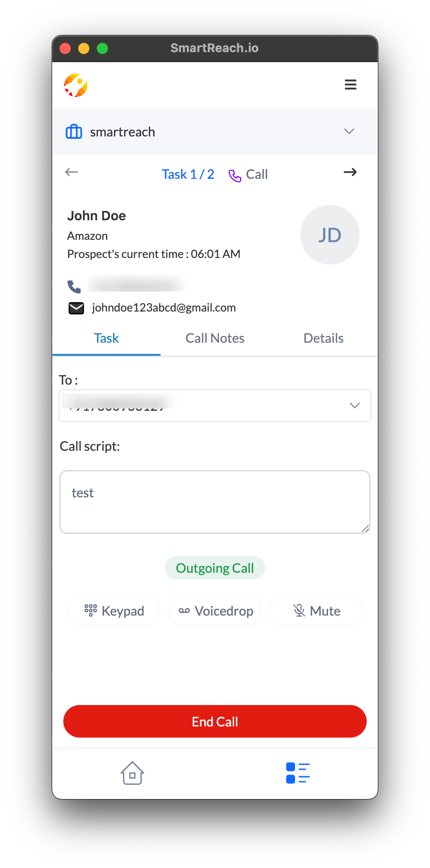The image size is (430, 868).
Task: Advance to next task with right arrow
Action: pos(350,172)
